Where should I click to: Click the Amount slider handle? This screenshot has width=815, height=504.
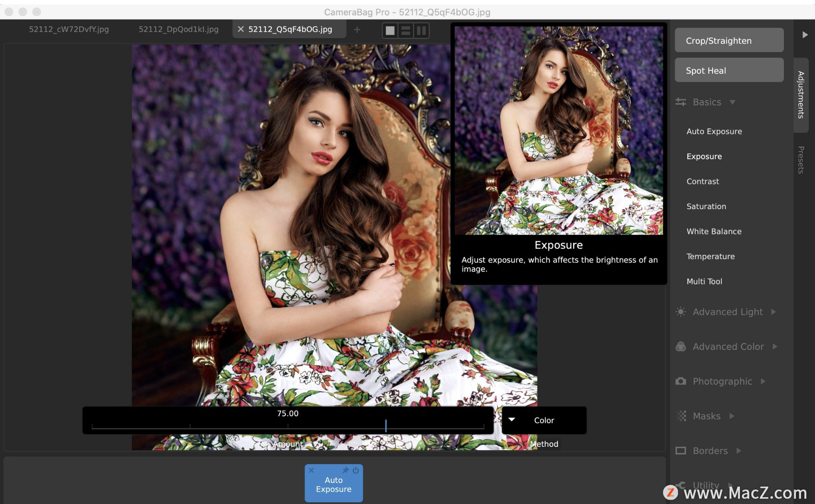pos(385,426)
